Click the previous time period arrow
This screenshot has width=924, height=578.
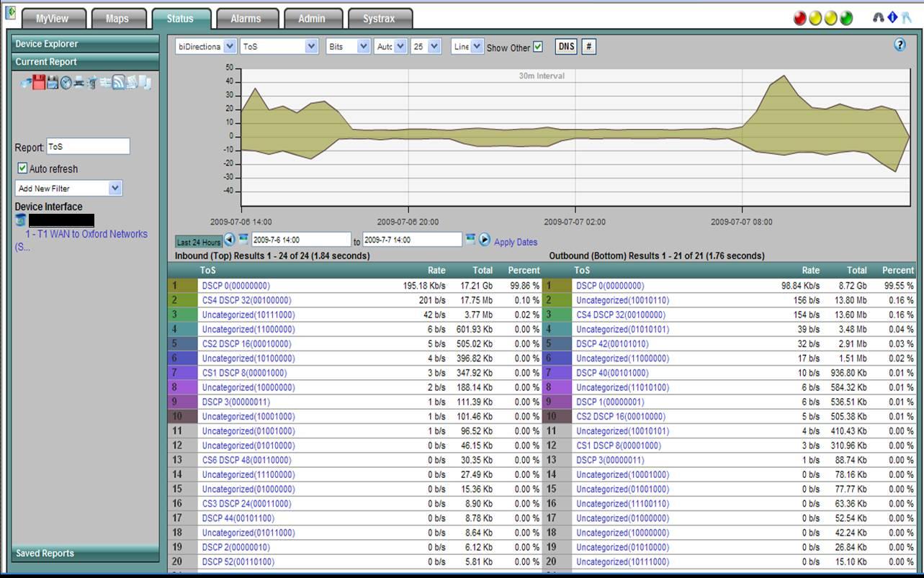coord(229,240)
